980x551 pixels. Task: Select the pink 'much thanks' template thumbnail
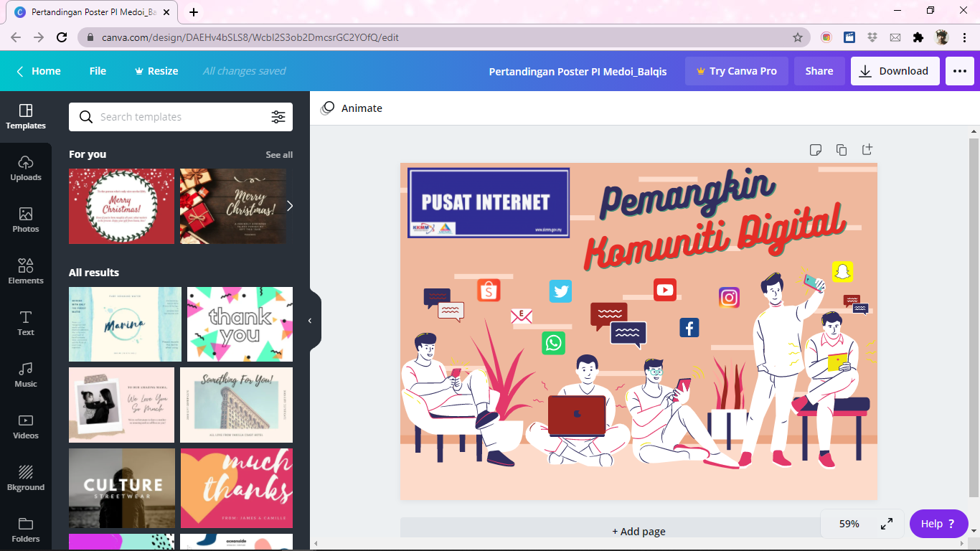pyautogui.click(x=237, y=489)
